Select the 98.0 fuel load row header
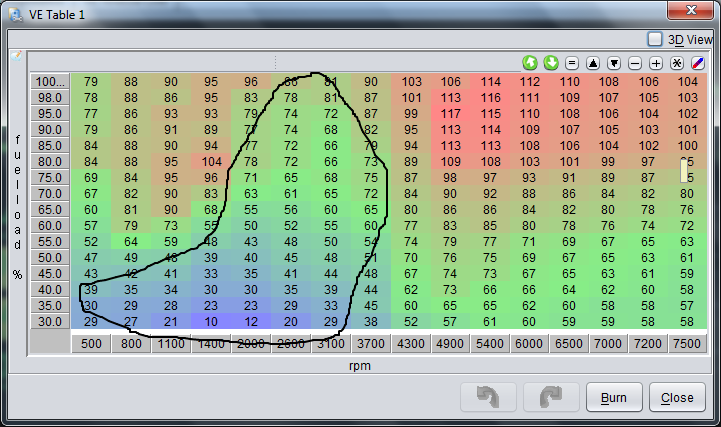The image size is (721, 427). pos(50,97)
